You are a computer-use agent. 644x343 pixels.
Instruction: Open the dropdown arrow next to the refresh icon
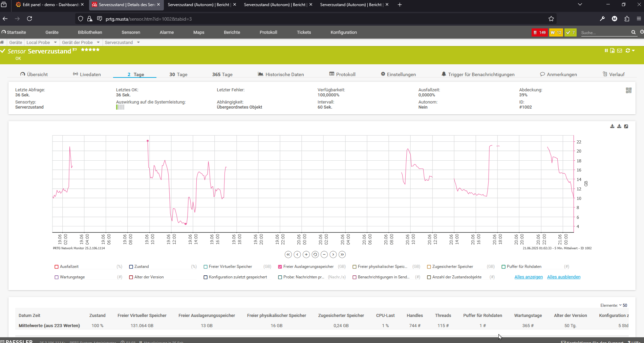633,50
